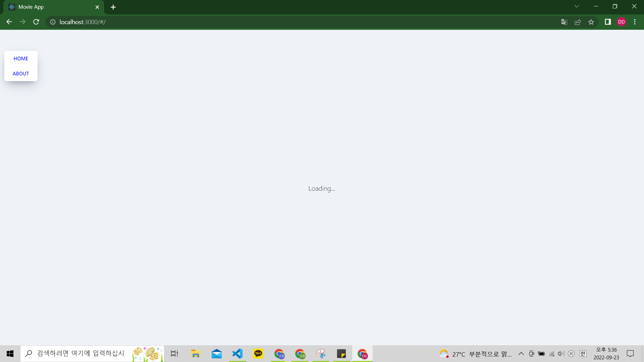Screen dimensions: 644x362
Task: Bookmark this page with star icon
Action: pos(591,22)
